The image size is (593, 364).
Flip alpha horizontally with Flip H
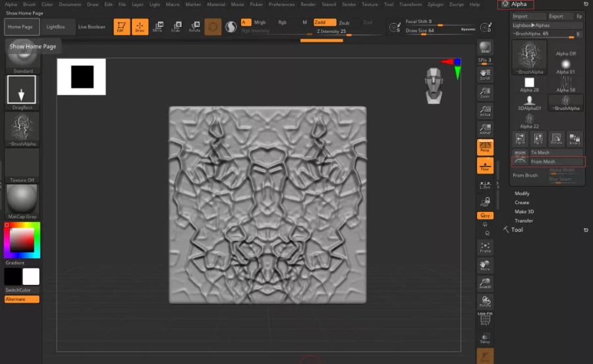pyautogui.click(x=520, y=139)
